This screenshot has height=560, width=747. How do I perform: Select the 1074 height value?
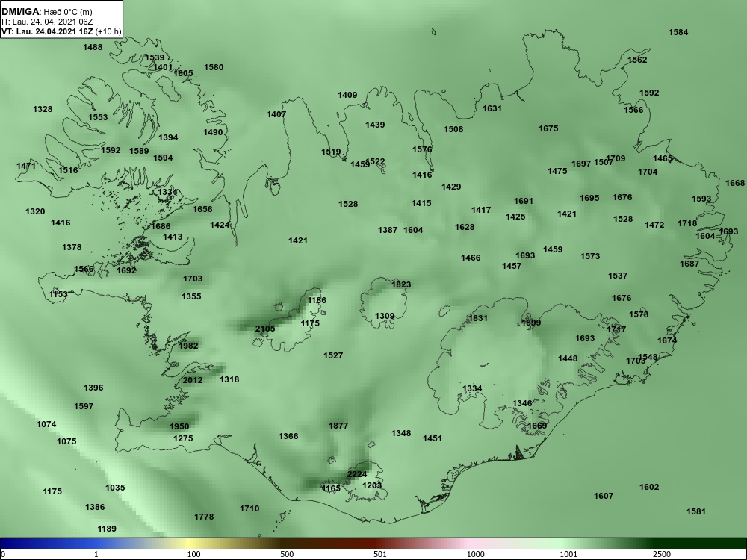(46, 424)
